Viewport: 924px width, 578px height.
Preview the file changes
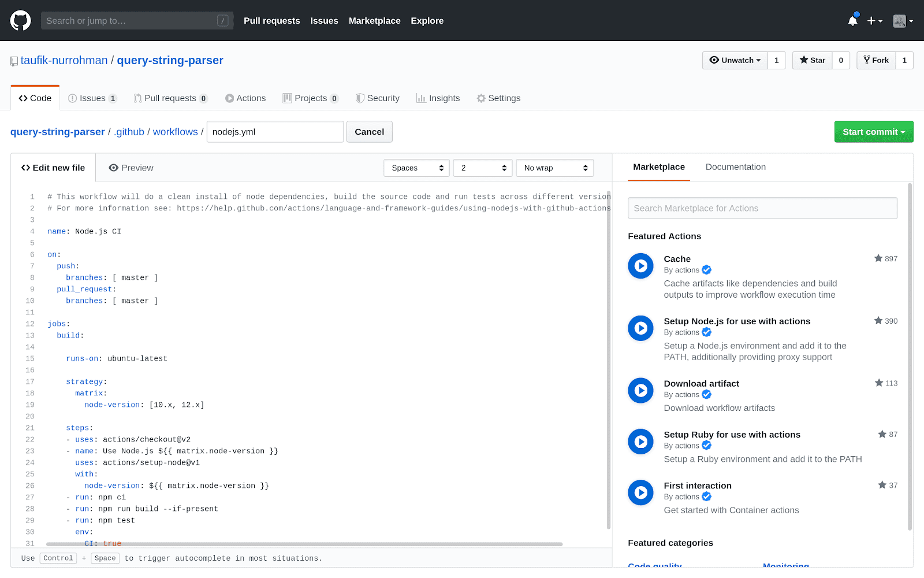coord(131,168)
